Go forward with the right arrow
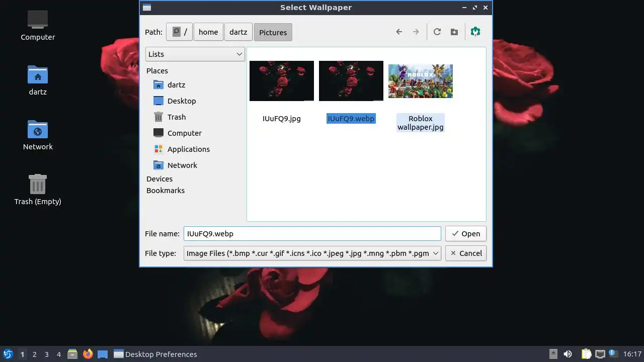Image resolution: width=644 pixels, height=362 pixels. [416, 32]
